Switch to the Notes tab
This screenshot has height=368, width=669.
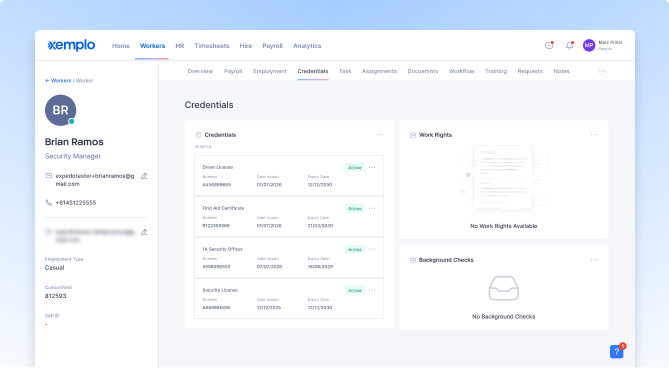561,71
